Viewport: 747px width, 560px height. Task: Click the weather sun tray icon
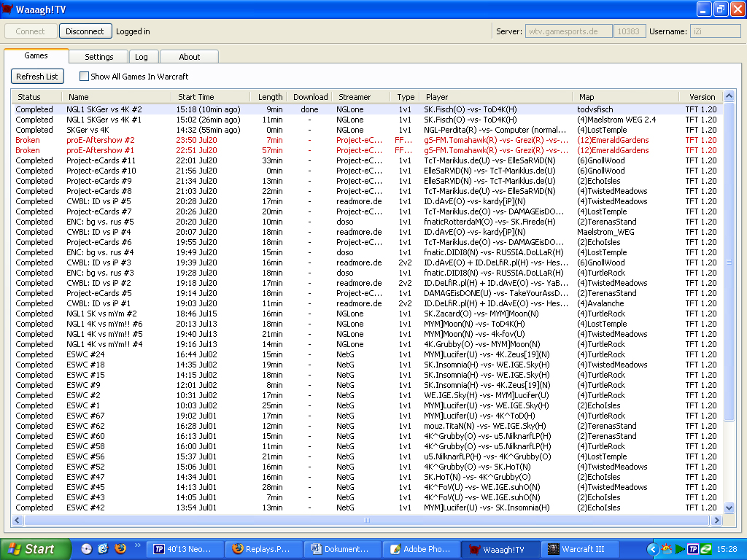coord(667,549)
